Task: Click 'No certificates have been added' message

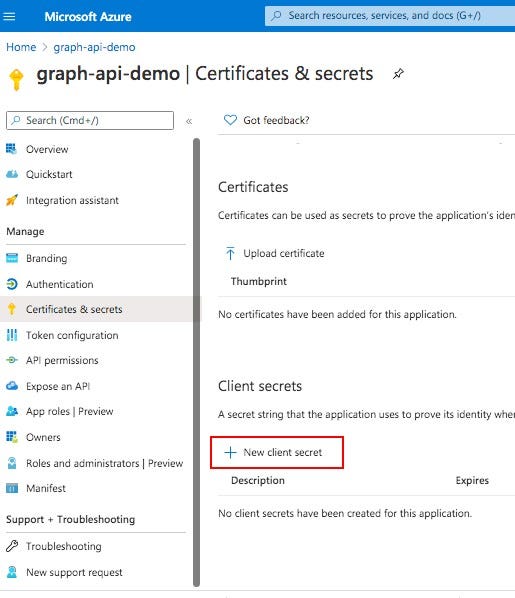Action: coord(337,315)
